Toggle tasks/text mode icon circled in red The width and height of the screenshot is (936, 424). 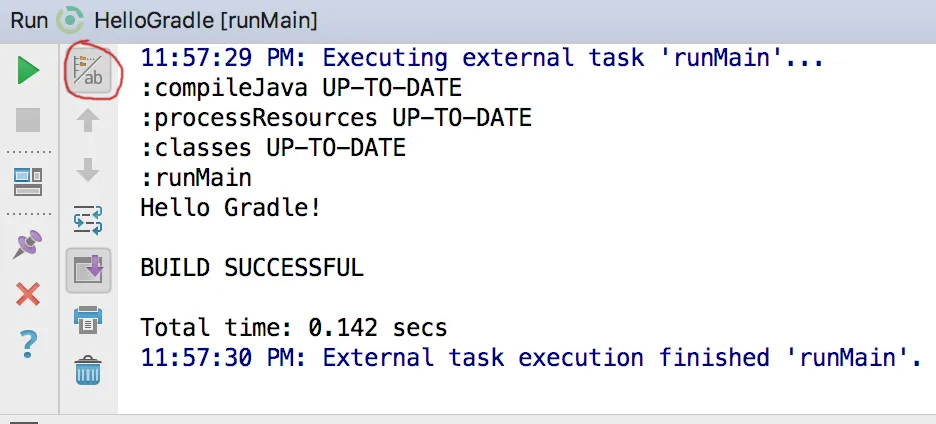click(x=88, y=71)
